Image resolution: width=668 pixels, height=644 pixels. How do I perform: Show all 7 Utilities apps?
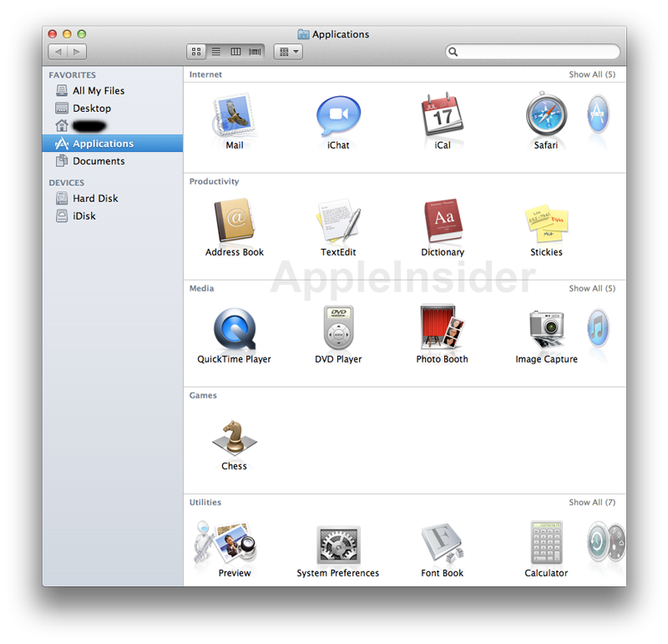592,503
